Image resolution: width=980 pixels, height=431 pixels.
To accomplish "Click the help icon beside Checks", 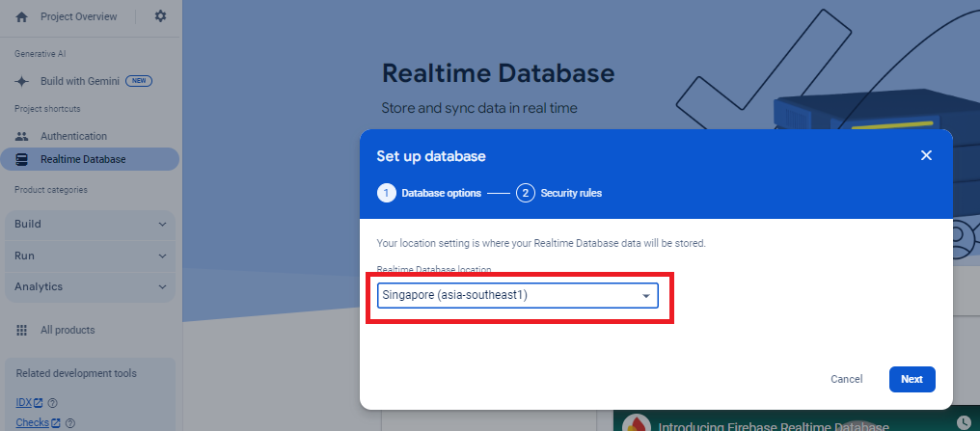I will (x=68, y=422).
